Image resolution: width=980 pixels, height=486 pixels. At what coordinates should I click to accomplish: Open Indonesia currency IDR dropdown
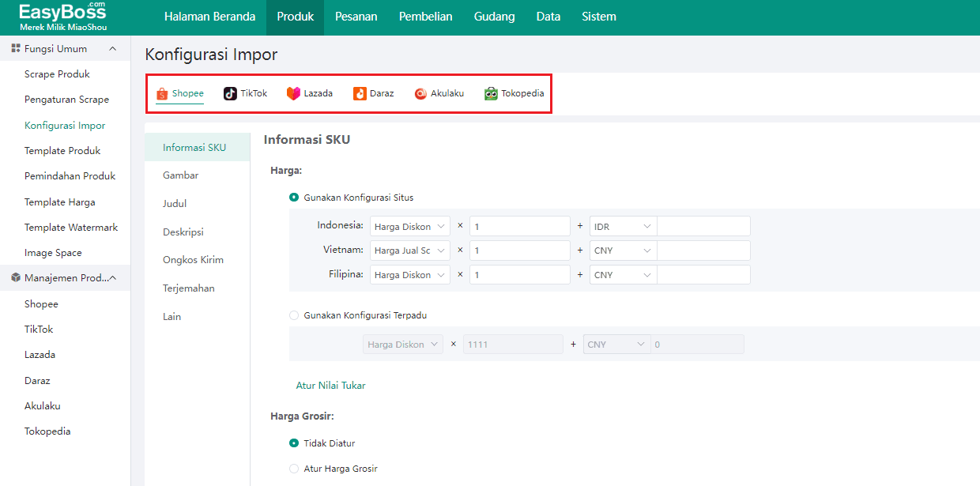click(623, 226)
